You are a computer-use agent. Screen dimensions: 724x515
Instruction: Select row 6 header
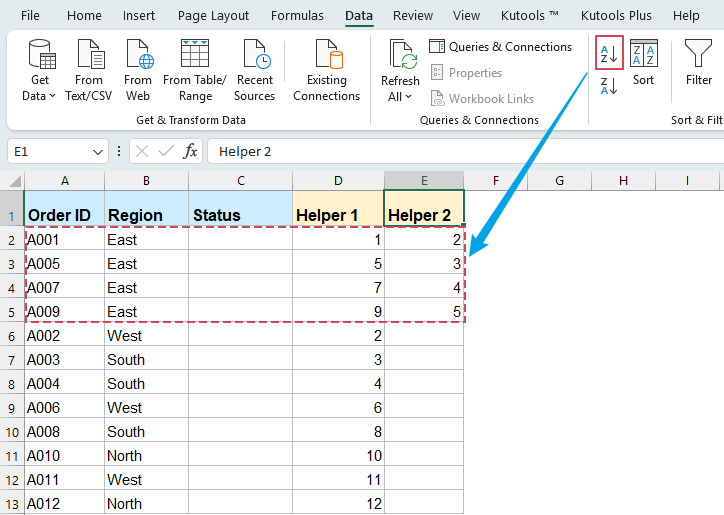coord(12,336)
